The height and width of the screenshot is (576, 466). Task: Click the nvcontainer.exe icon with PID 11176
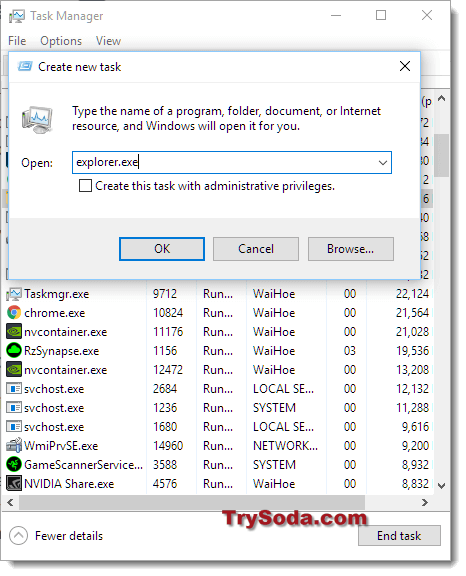14,332
